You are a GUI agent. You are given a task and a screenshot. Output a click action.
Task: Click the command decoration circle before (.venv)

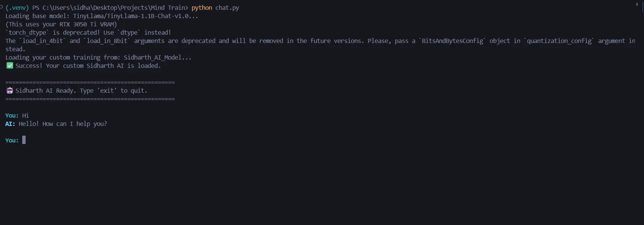(2, 7)
